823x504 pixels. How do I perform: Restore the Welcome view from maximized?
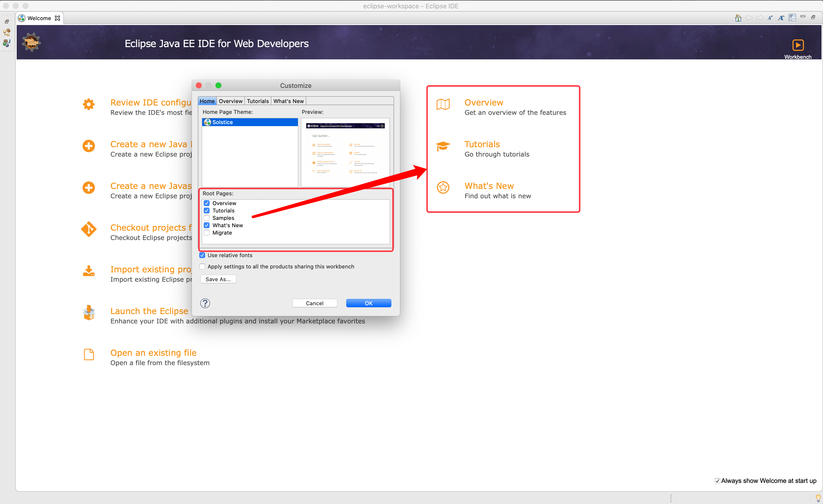(x=813, y=17)
